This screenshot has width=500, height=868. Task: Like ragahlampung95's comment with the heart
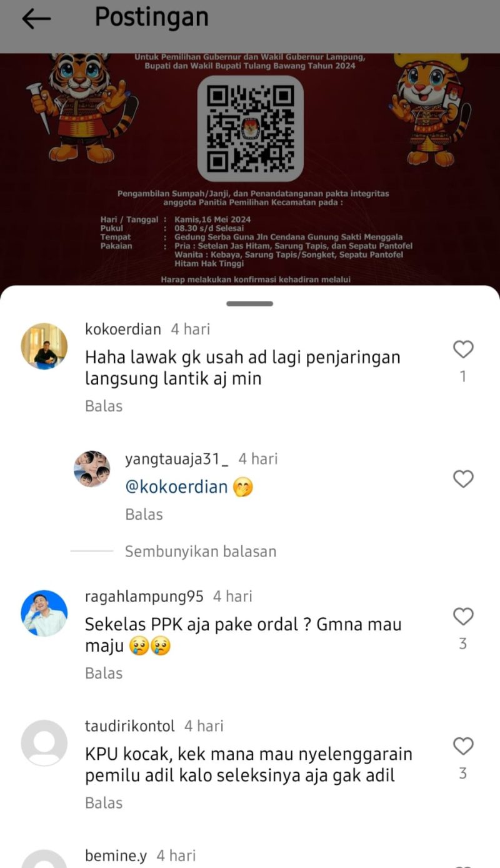click(x=463, y=617)
